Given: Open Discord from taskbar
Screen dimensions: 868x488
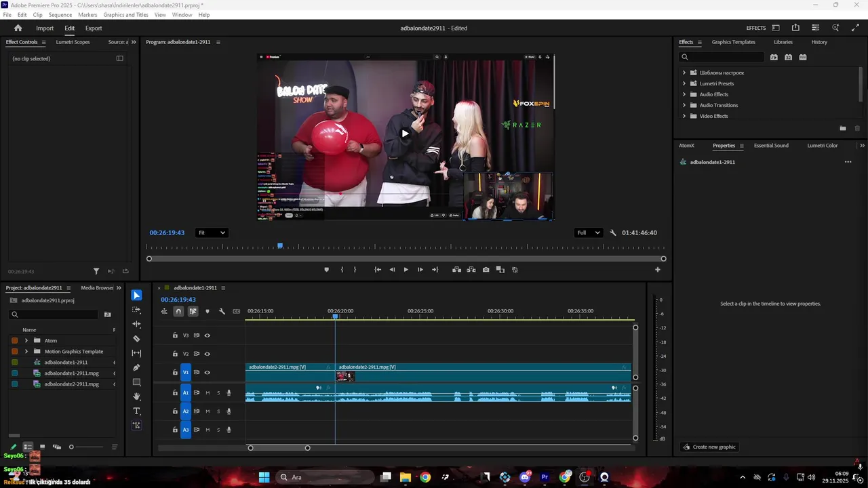Looking at the screenshot, I should (525, 477).
